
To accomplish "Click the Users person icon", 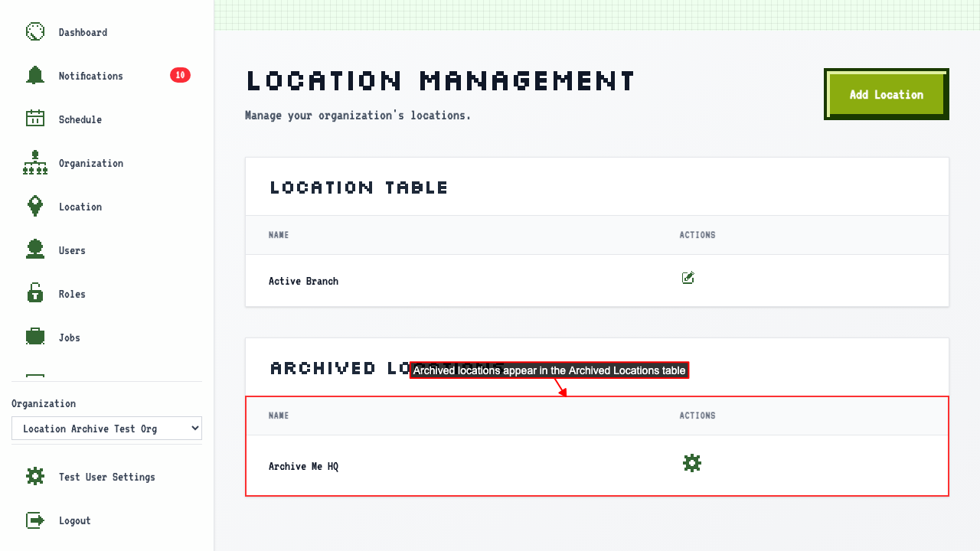I will (35, 249).
